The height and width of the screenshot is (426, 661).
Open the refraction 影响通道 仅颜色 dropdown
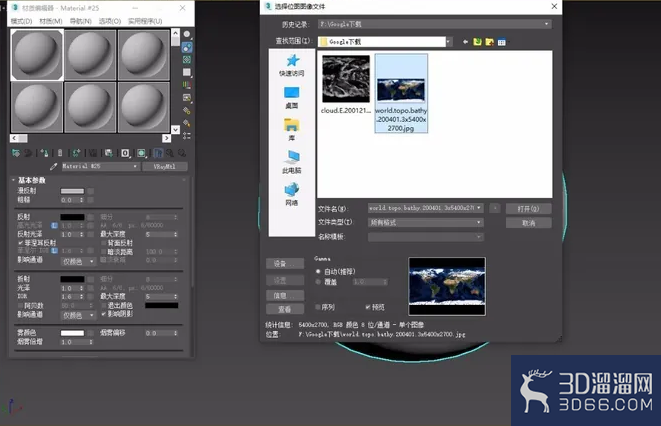point(78,315)
